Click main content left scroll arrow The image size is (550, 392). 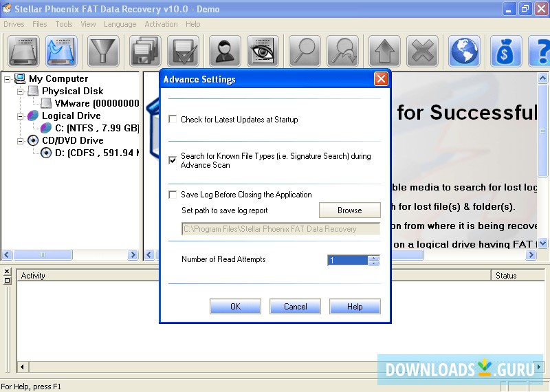pos(149,254)
